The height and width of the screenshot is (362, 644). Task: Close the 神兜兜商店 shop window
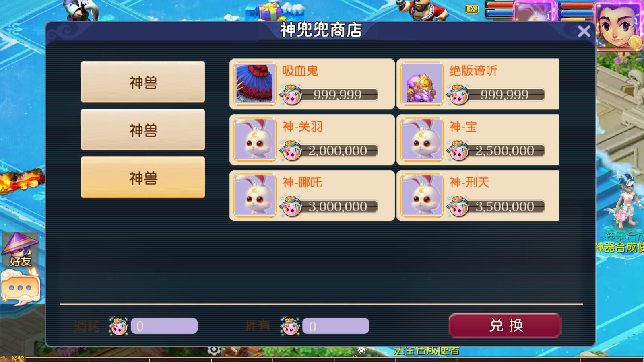pos(584,31)
